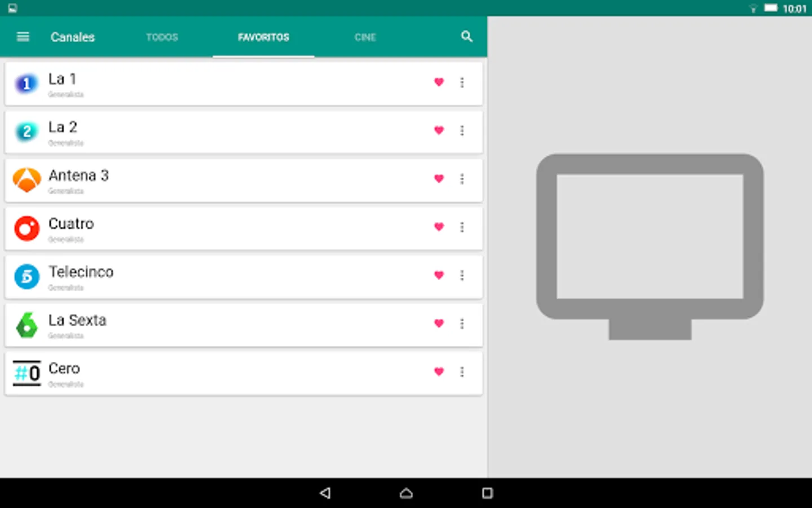This screenshot has width=812, height=508.
Task: Choose the Antena 3 channel name
Action: click(x=78, y=176)
